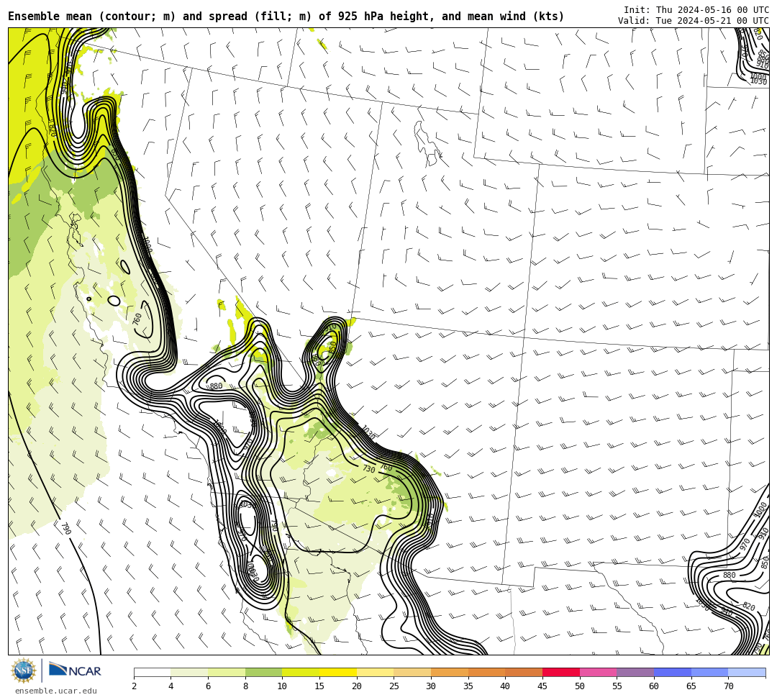This screenshot has width=777, height=700.
Task: Select the 65–70 m light blue color bar segment
Action: point(709,672)
